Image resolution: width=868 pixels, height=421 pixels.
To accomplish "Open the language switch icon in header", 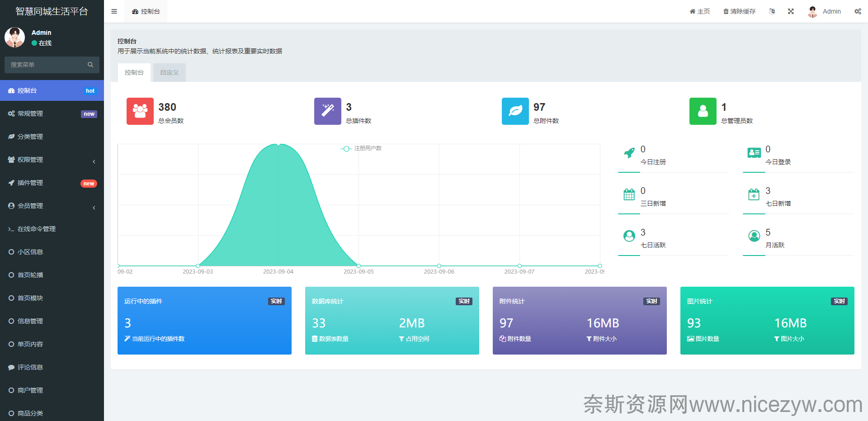I will coord(772,11).
